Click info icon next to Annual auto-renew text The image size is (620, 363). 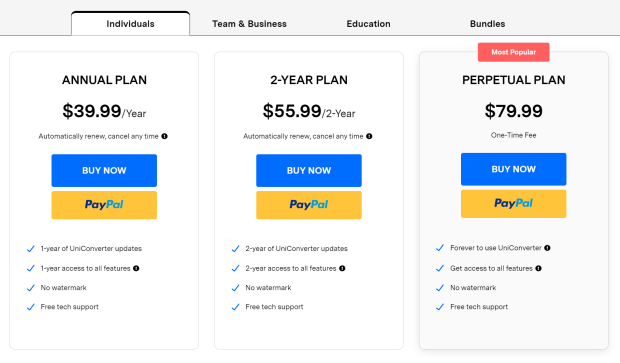pyautogui.click(x=164, y=136)
